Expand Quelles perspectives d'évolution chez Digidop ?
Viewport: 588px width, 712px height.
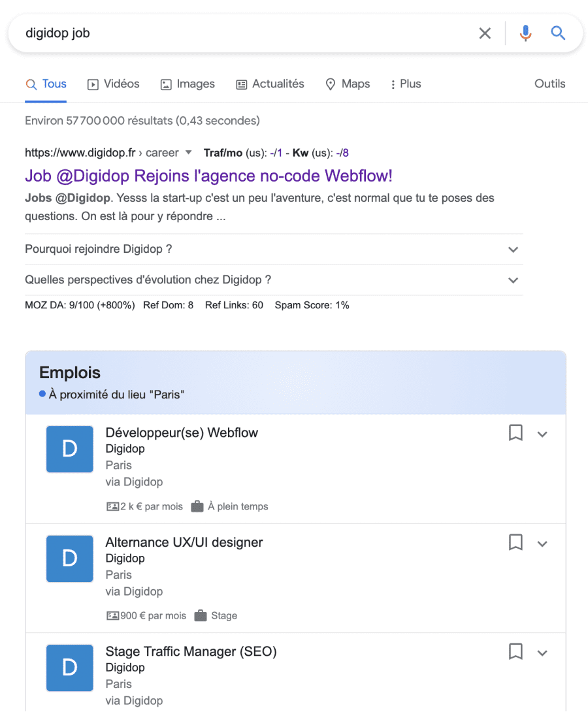click(514, 280)
